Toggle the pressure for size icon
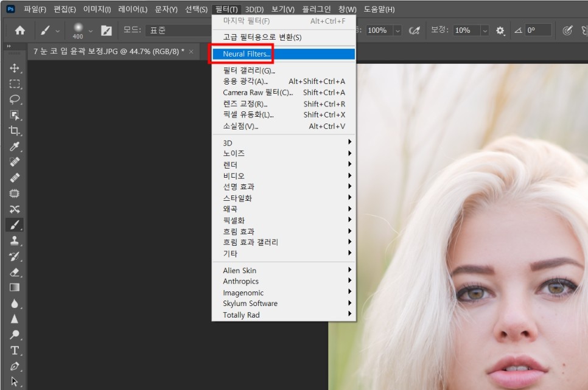The image size is (588, 390). [567, 30]
